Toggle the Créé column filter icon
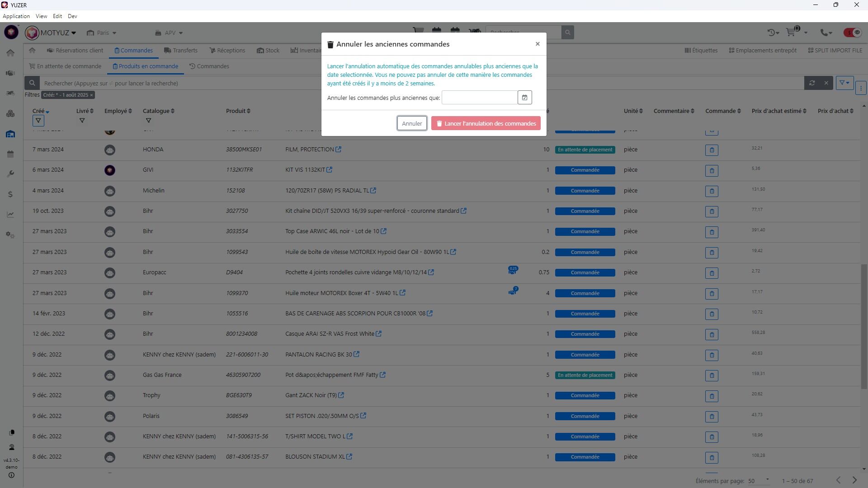Viewport: 868px width, 488px height. coord(38,121)
